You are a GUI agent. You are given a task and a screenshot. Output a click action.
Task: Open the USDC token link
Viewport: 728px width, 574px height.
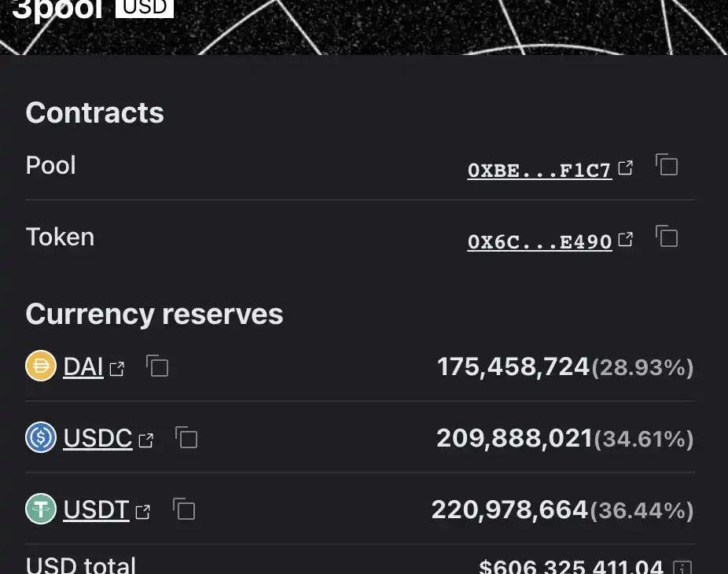pyautogui.click(x=97, y=438)
